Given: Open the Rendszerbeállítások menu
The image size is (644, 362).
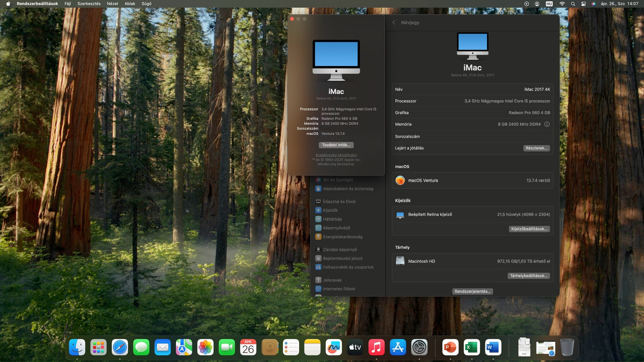Looking at the screenshot, I should coord(37,4).
